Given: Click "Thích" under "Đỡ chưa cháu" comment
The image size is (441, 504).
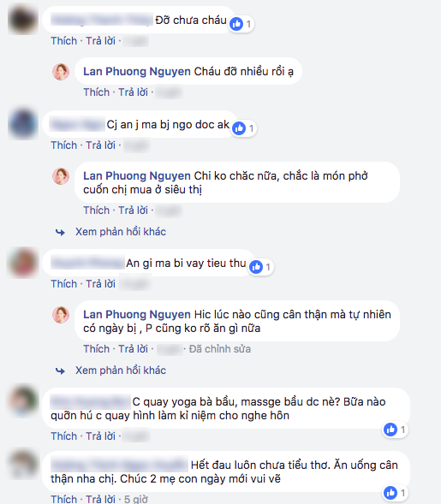Looking at the screenshot, I should coord(64,41).
